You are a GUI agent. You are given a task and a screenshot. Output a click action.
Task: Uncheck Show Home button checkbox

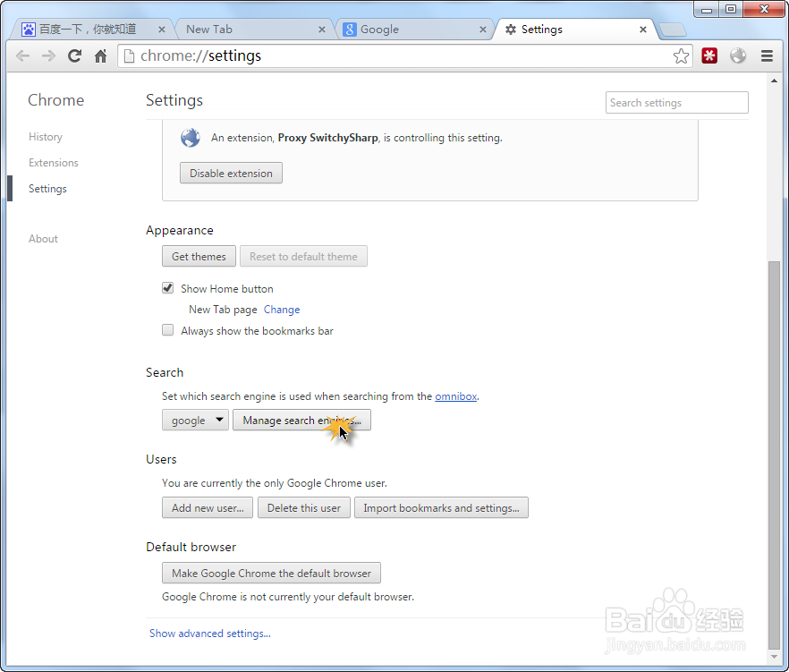[167, 288]
